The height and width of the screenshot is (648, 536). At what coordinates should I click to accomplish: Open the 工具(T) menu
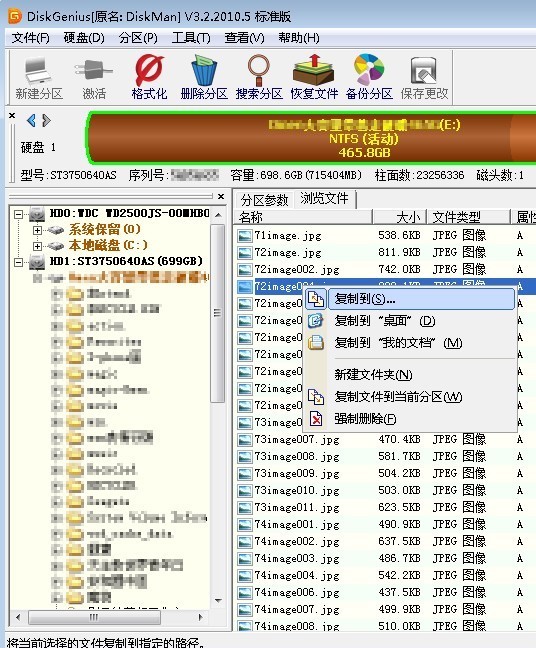click(x=191, y=38)
